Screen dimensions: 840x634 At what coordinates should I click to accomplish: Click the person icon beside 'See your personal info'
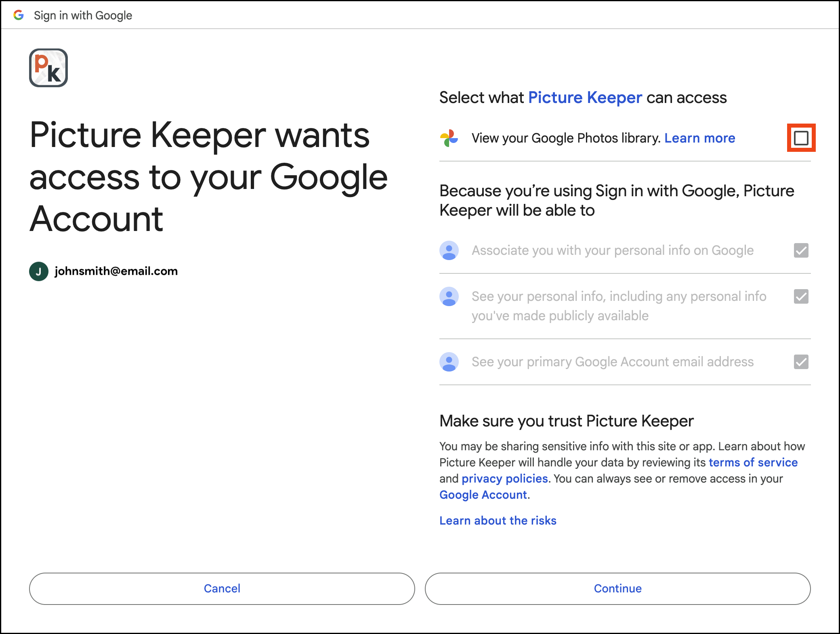(x=449, y=297)
